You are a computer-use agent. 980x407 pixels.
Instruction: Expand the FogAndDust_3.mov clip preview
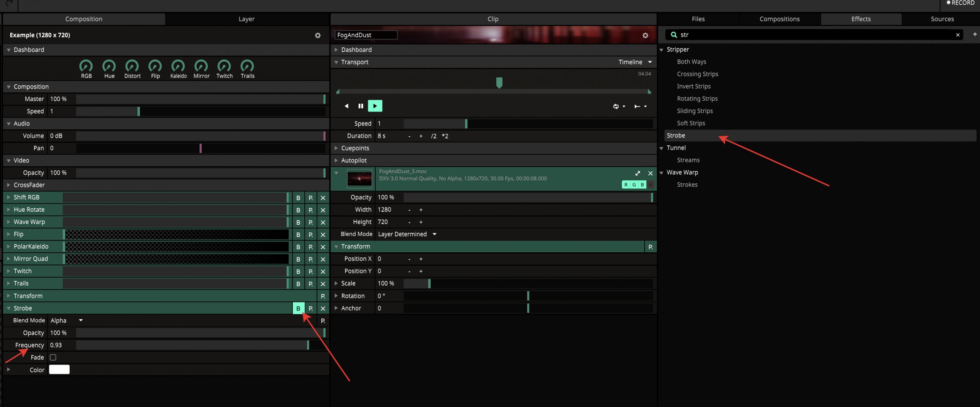[x=637, y=173]
